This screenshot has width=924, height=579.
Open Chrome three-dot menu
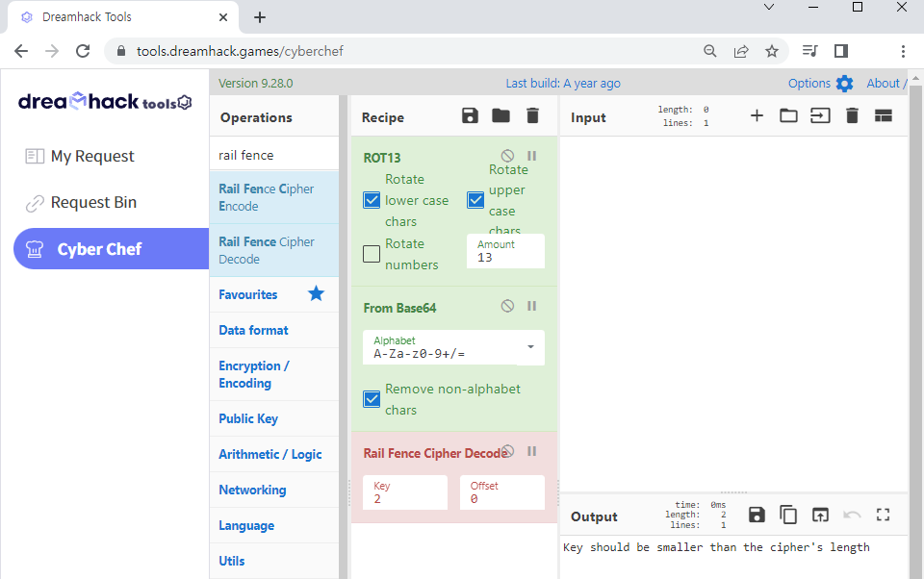tap(903, 51)
